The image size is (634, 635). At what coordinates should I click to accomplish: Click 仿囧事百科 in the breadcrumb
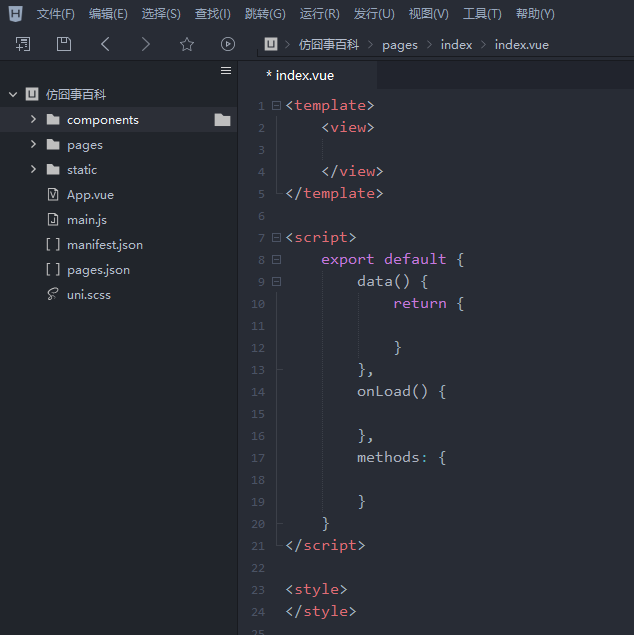pos(329,45)
